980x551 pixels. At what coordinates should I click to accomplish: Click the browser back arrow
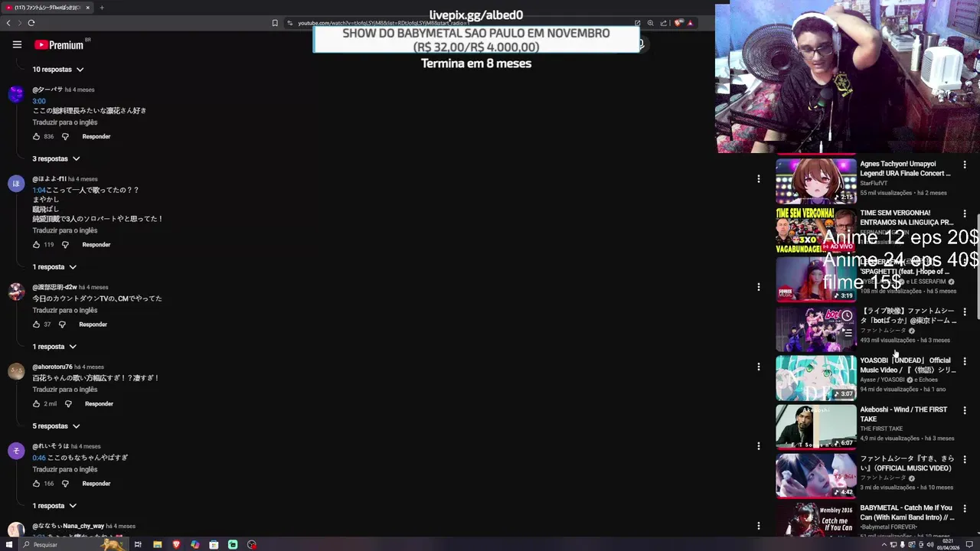point(8,23)
